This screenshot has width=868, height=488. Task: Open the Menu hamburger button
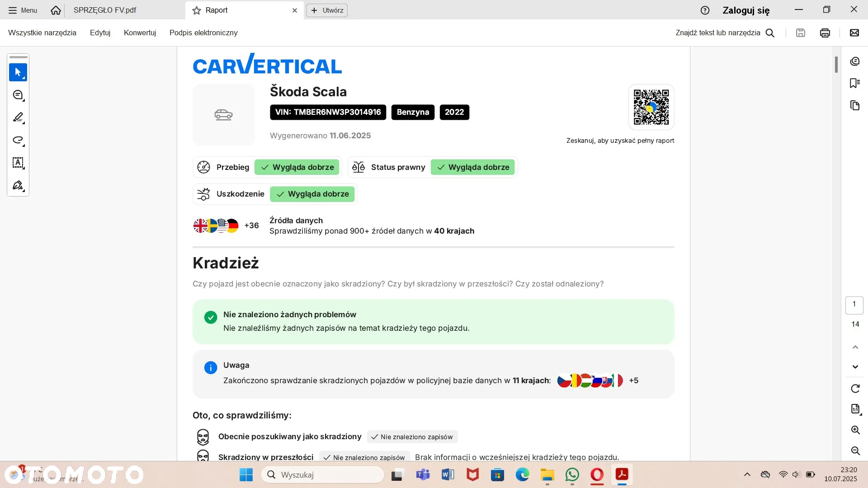23,10
